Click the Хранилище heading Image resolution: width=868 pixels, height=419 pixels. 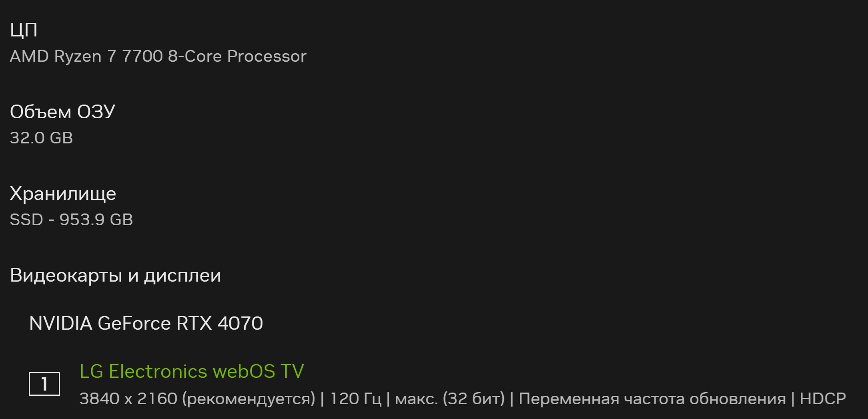coord(63,194)
